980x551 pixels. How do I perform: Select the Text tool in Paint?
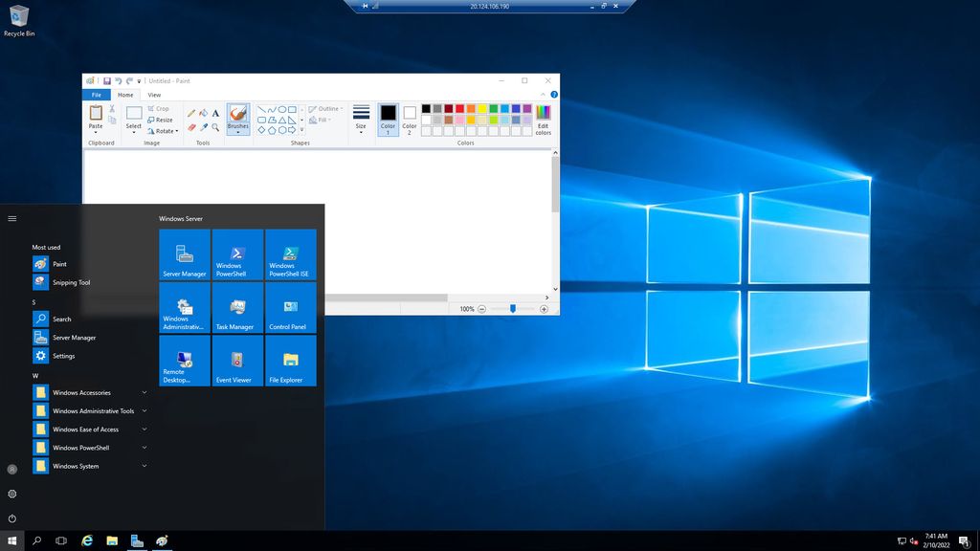point(215,113)
